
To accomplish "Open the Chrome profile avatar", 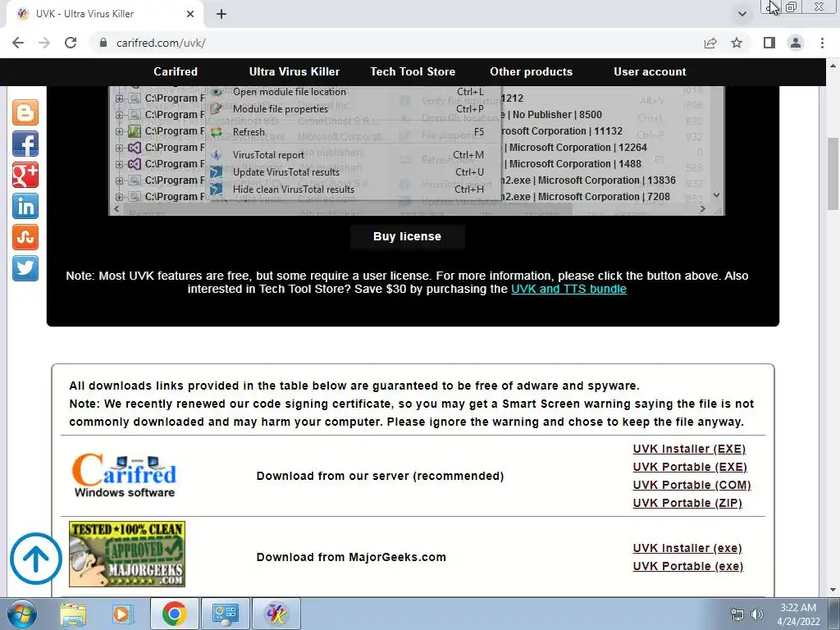I will pyautogui.click(x=796, y=43).
